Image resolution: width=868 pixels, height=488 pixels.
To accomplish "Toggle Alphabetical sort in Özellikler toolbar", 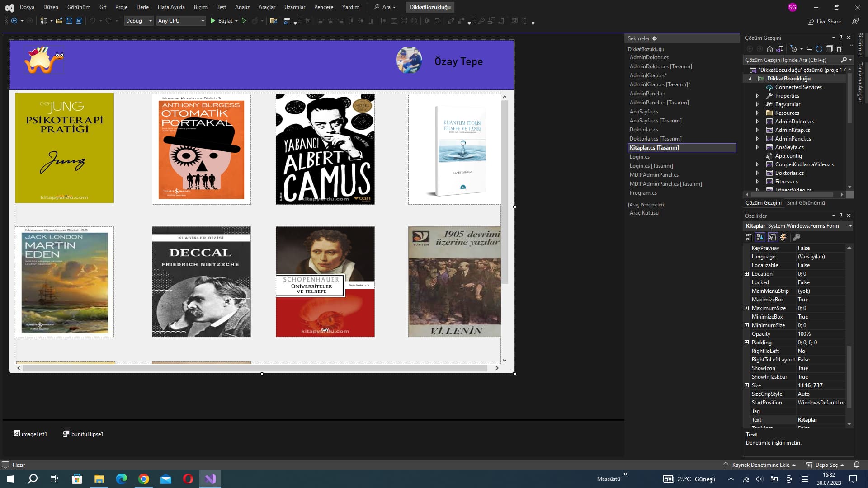I will [760, 237].
